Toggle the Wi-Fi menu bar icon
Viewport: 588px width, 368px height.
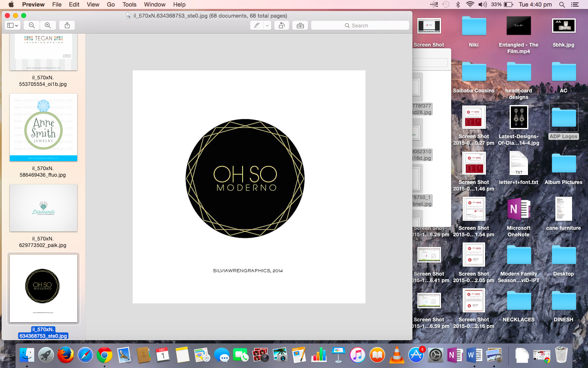(x=470, y=4)
